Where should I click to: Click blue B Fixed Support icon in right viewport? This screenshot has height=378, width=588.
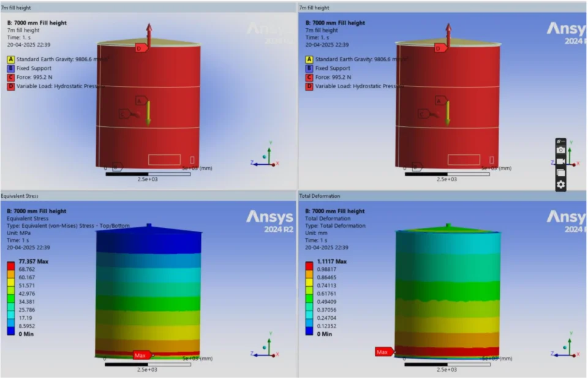pos(309,68)
